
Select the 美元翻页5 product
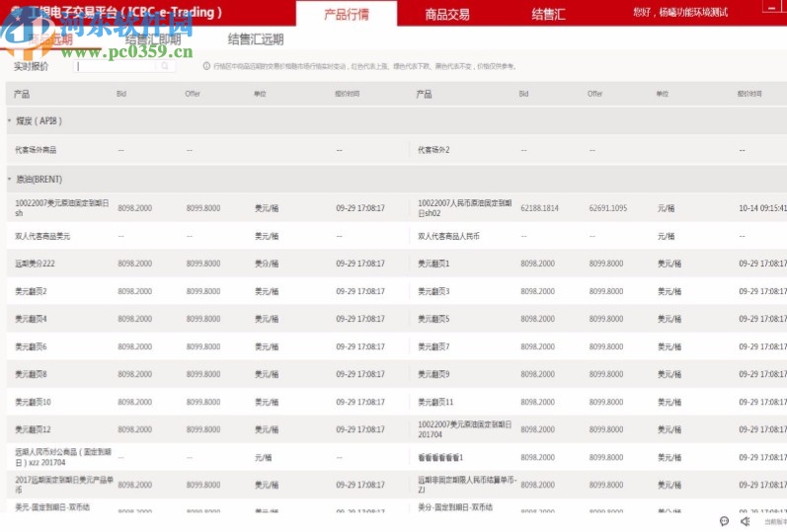tap(433, 319)
